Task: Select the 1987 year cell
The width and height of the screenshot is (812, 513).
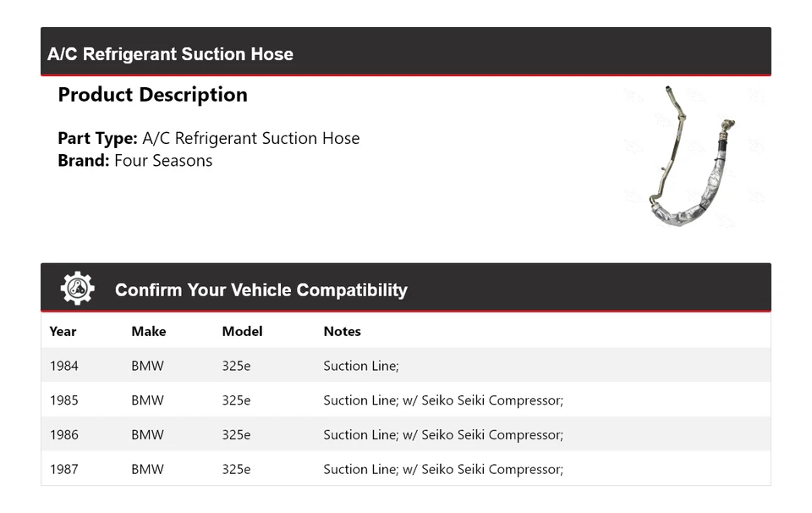Action: 63,469
